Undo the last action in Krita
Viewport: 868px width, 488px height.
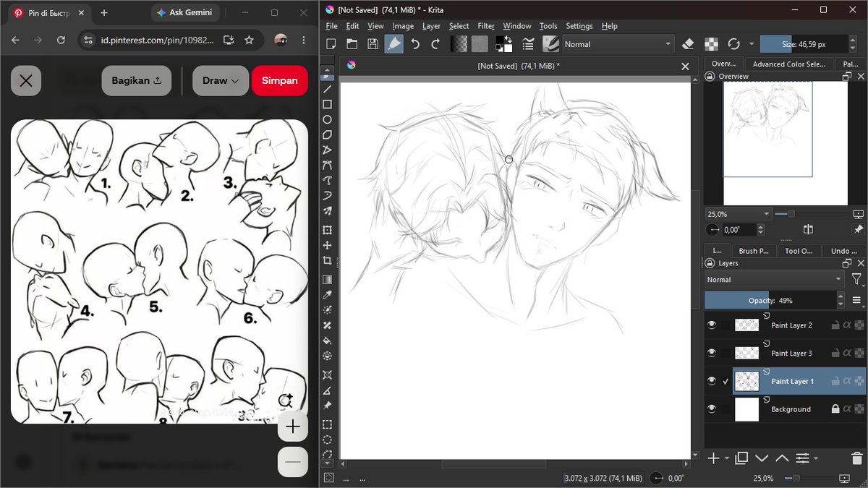click(415, 44)
